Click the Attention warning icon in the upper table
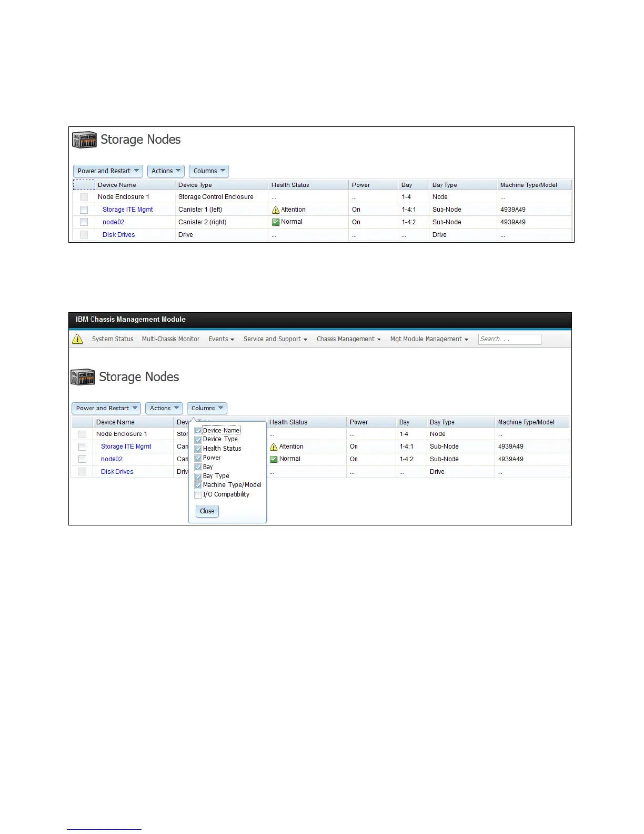This screenshot has height=834, width=644. click(x=275, y=210)
